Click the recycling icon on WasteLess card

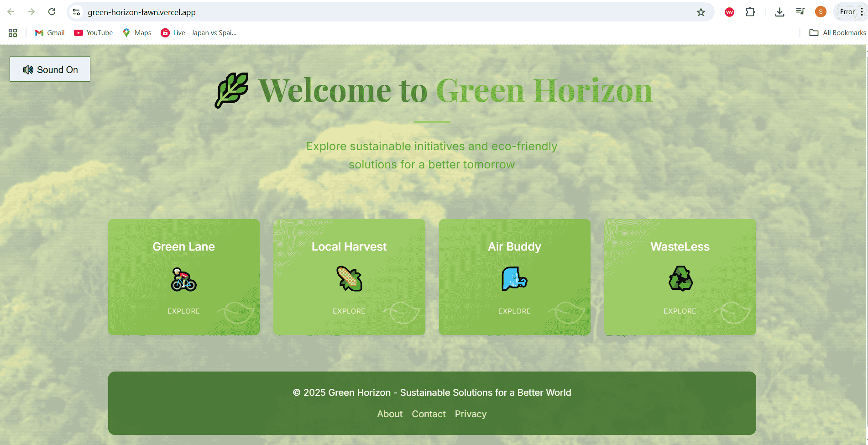tap(680, 279)
